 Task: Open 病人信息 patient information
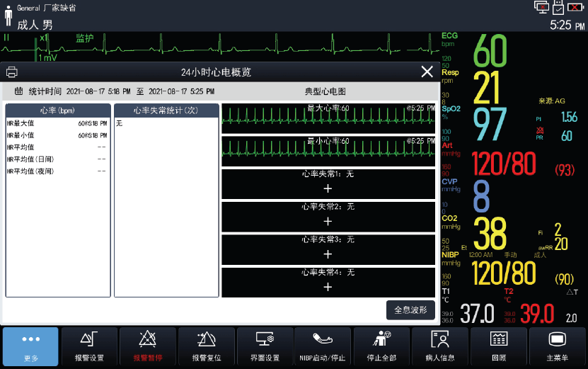pos(440,347)
